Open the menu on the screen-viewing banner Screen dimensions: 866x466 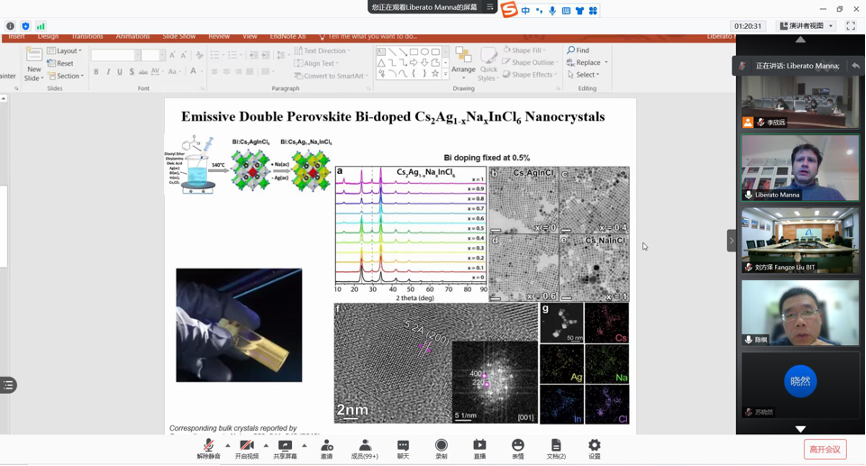pyautogui.click(x=490, y=7)
